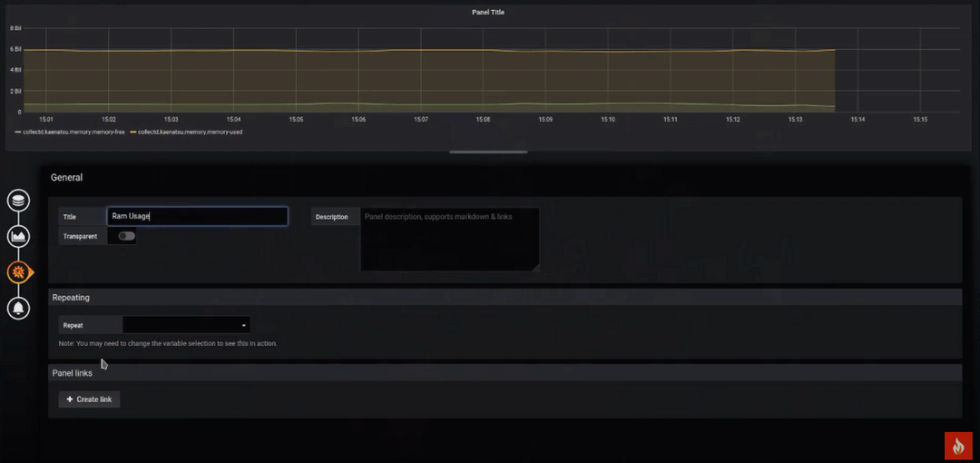This screenshot has width=980, height=463.
Task: Open the Visualization chart tab icon
Action: pyautogui.click(x=18, y=237)
